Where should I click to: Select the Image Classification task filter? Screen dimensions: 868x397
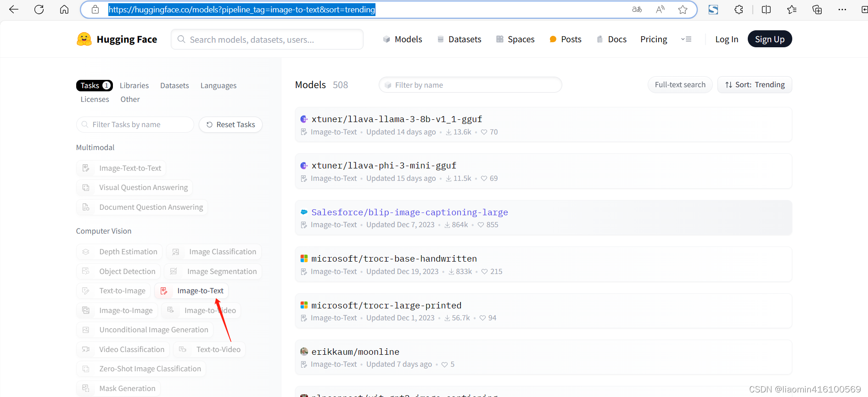214,252
